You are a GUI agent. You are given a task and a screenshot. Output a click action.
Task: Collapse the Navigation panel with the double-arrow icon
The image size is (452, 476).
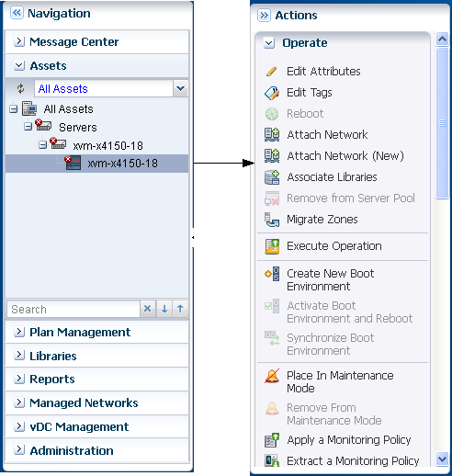pyautogui.click(x=17, y=13)
